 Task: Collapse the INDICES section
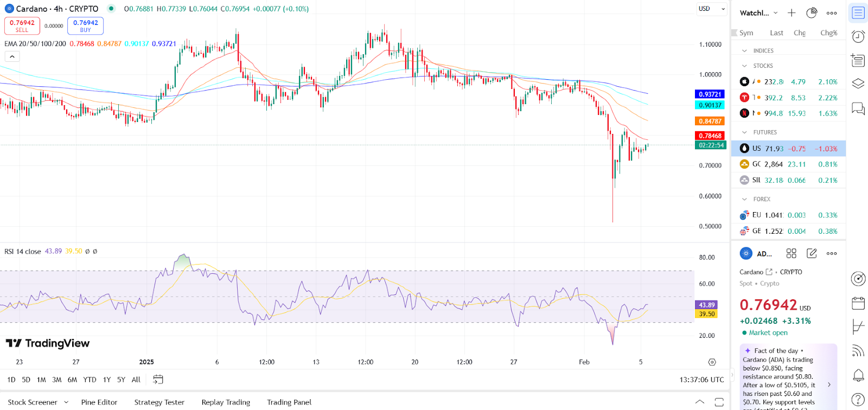(744, 50)
